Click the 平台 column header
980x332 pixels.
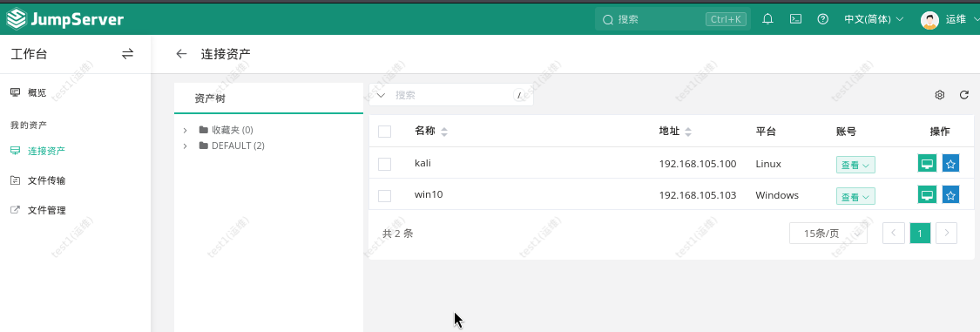(766, 132)
